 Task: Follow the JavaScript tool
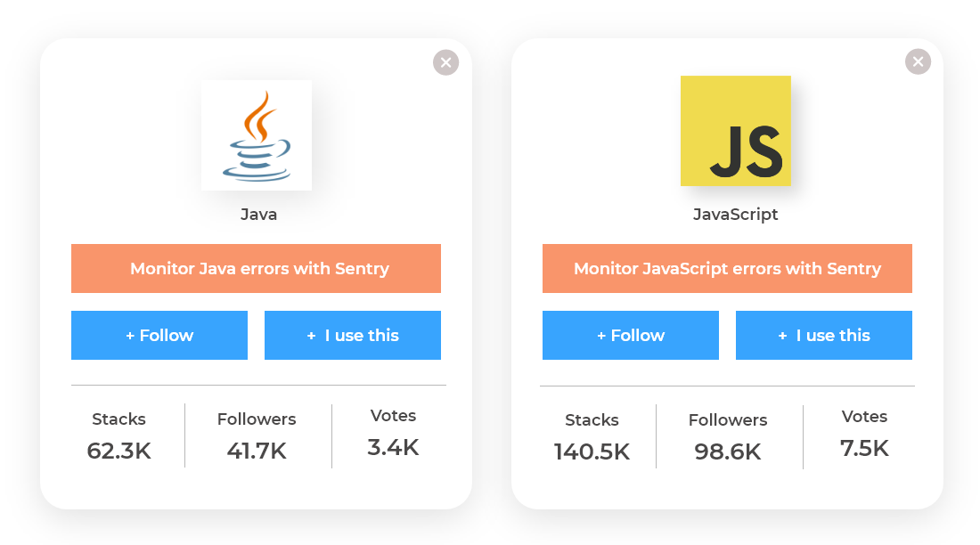631,335
